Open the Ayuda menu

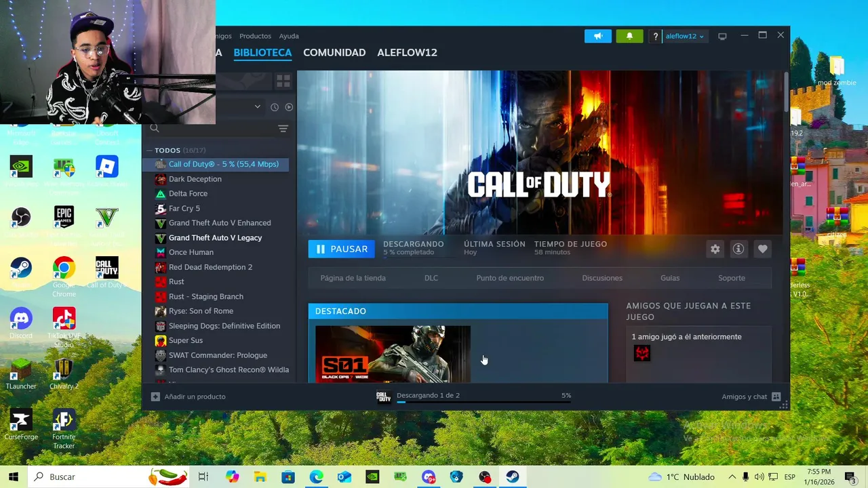pyautogui.click(x=289, y=36)
